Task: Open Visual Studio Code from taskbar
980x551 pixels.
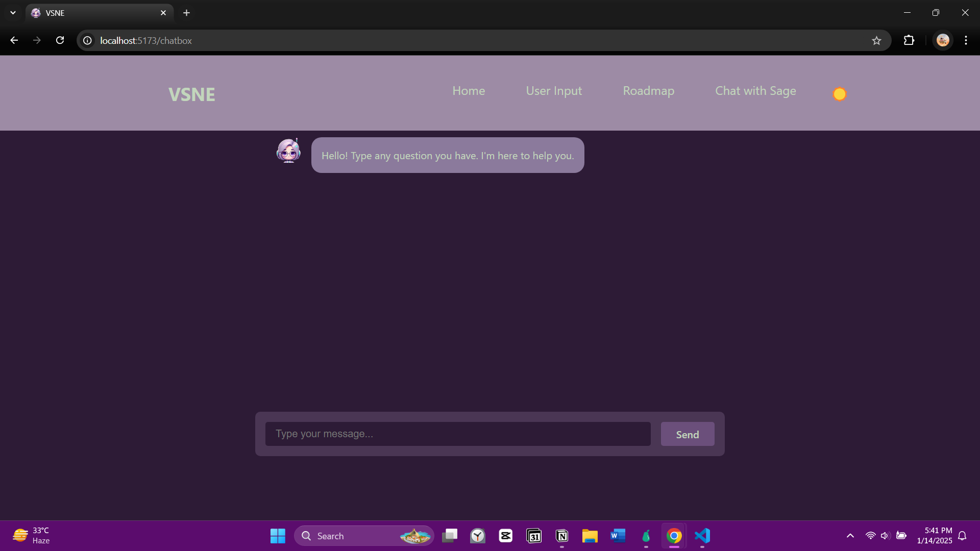Action: [702, 536]
